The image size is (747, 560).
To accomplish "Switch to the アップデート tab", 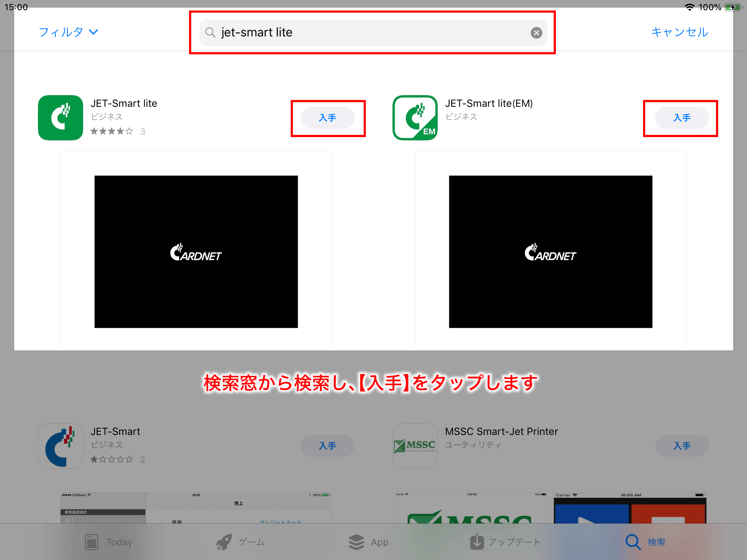I will (505, 542).
